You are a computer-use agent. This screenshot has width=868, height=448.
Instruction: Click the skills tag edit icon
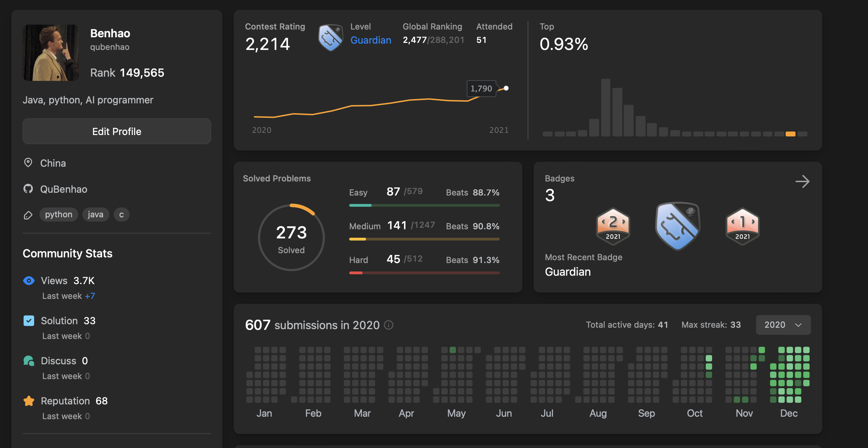coord(28,215)
